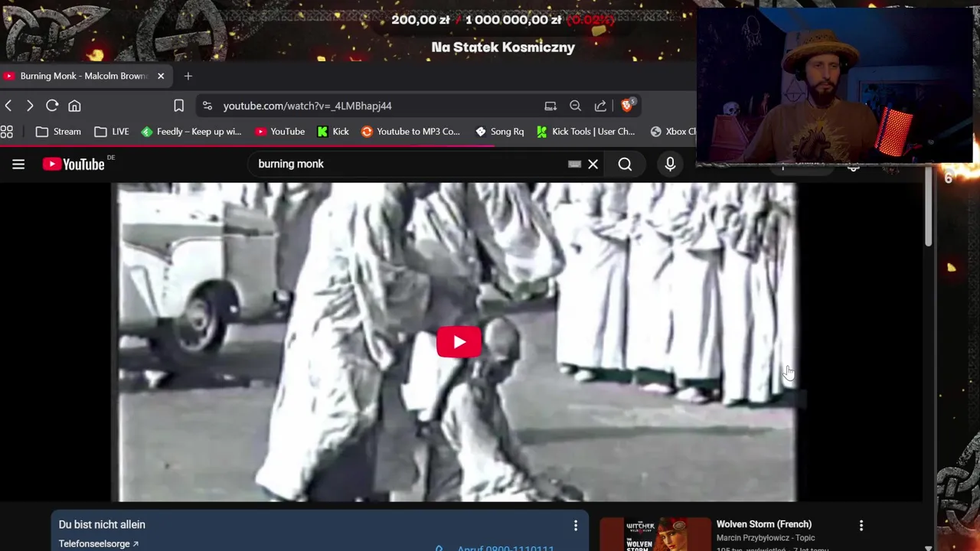Open the Xbox bookmark
Viewport: 980px width, 551px height.
pyautogui.click(x=672, y=132)
